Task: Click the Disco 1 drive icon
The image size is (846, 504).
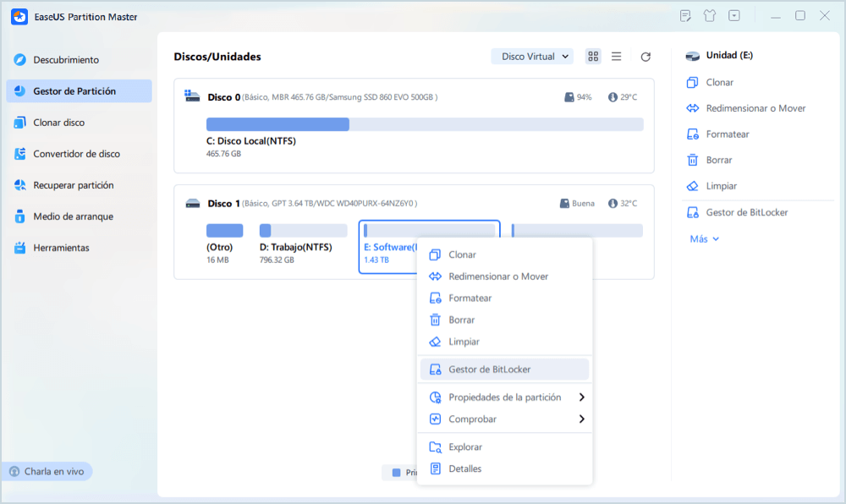Action: 193,203
